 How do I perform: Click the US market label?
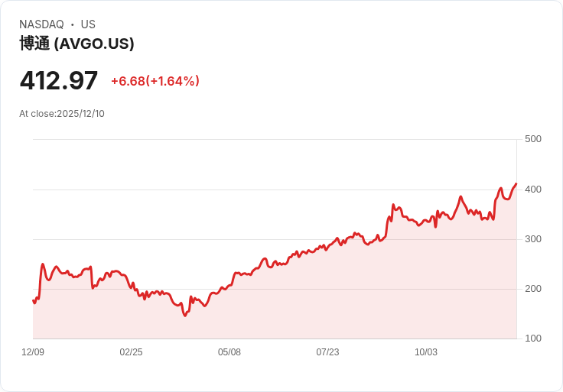pyautogui.click(x=88, y=24)
